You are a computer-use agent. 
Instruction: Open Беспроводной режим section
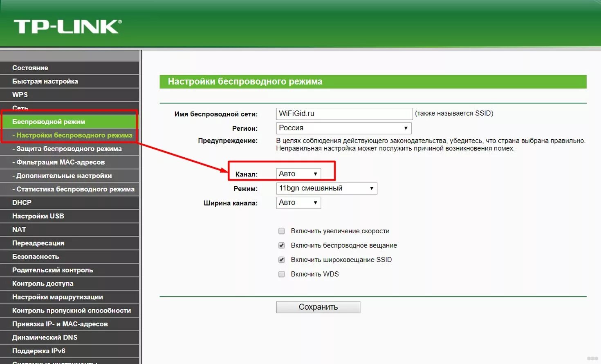[x=70, y=122]
